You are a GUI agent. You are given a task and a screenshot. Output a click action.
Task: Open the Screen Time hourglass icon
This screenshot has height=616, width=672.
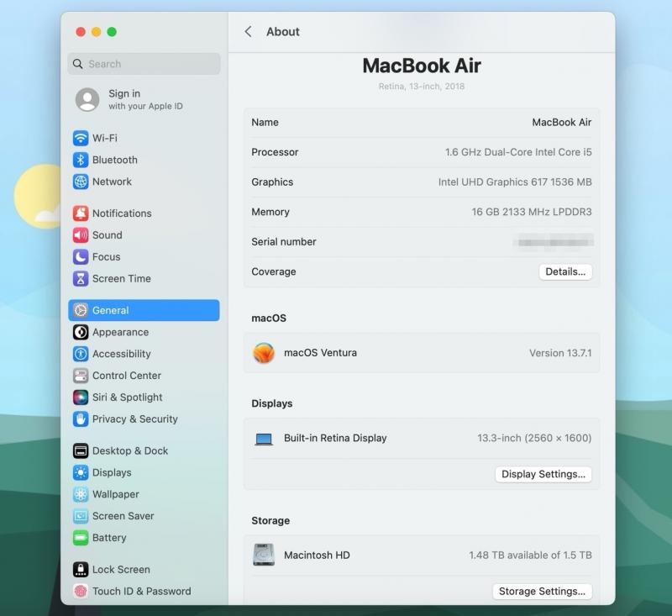click(x=81, y=279)
